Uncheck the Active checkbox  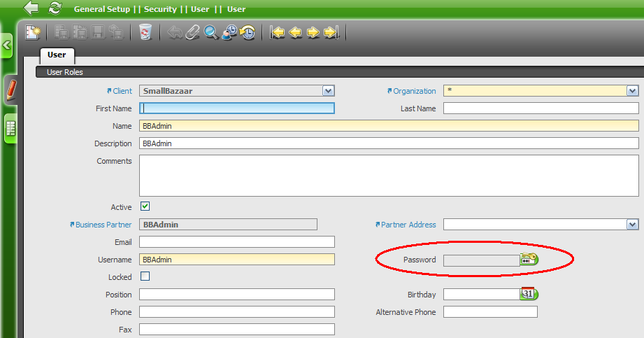145,206
